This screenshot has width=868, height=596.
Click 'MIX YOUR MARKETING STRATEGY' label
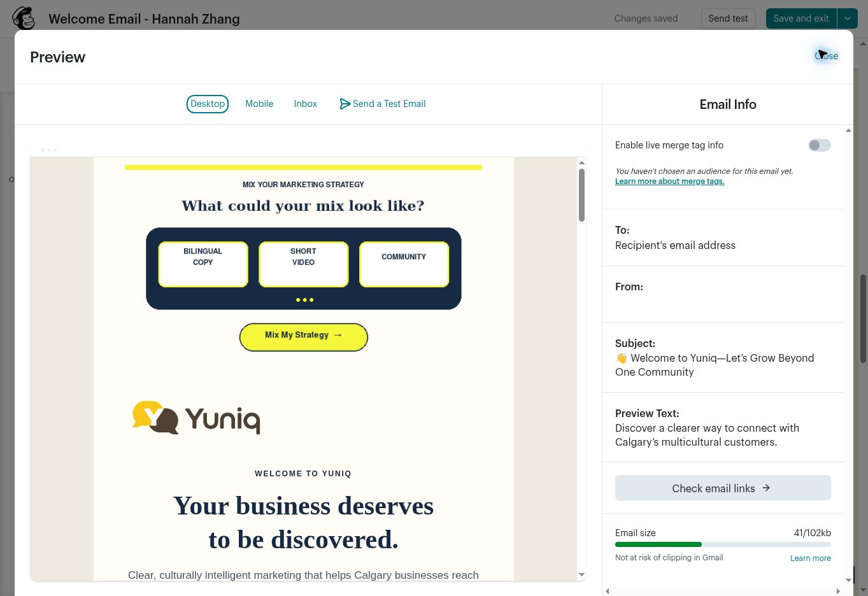click(303, 185)
